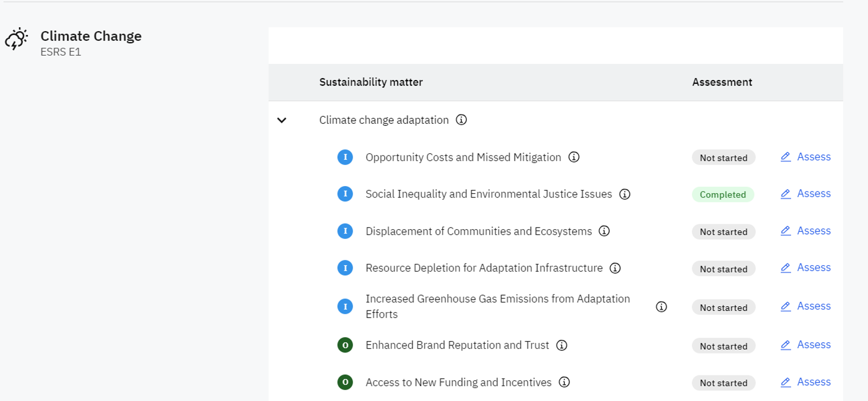868x401 pixels.
Task: Open info icon beside Enhanced Brand Reputation
Action: click(x=561, y=345)
